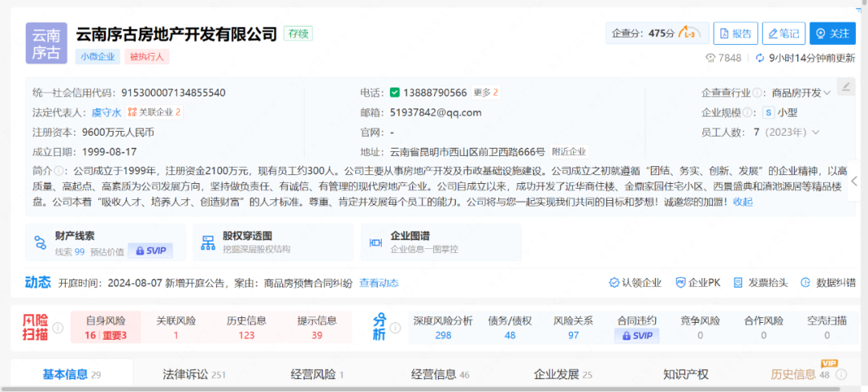This screenshot has width=868, height=392.
Task: Open 股权穿透图 equity chart card
Action: click(x=273, y=242)
